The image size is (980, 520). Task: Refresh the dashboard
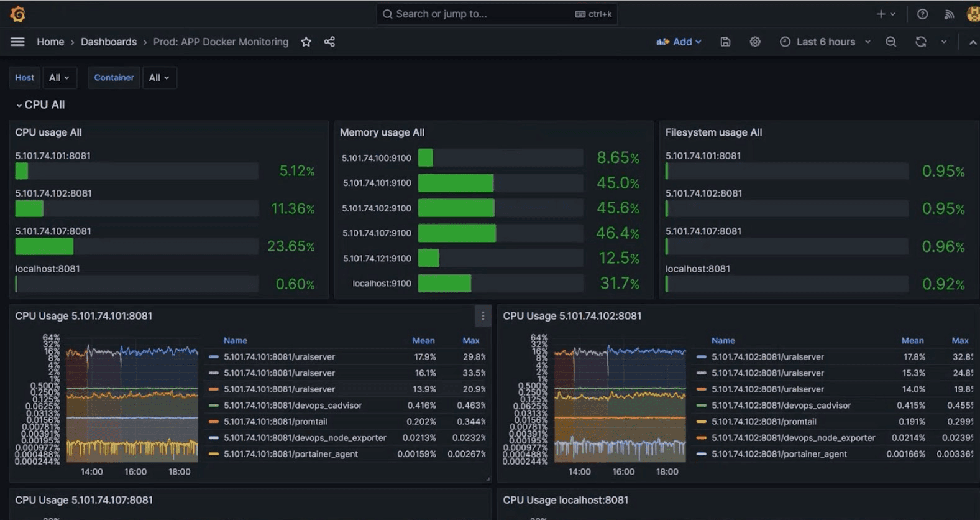pyautogui.click(x=920, y=42)
